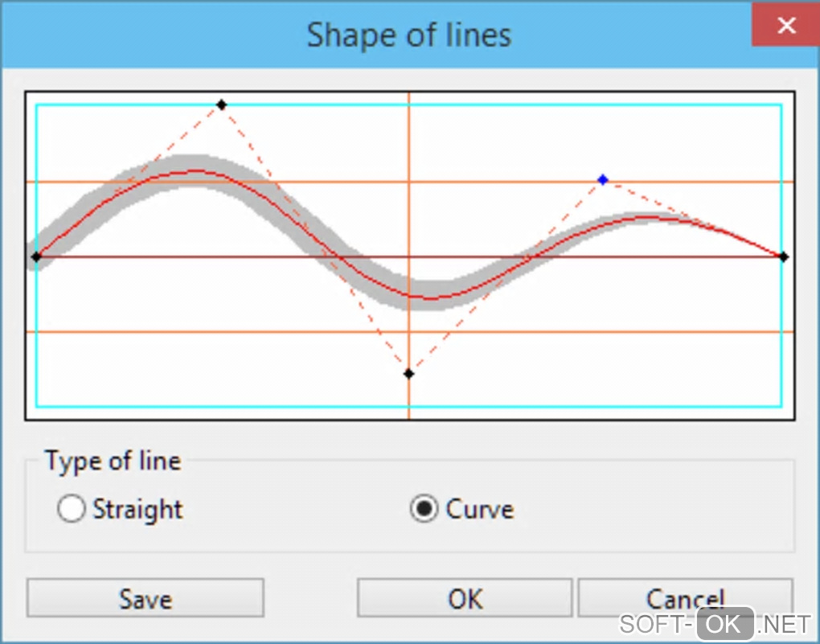The image size is (820, 644).
Task: Click the topmost black control point
Action: 222,105
